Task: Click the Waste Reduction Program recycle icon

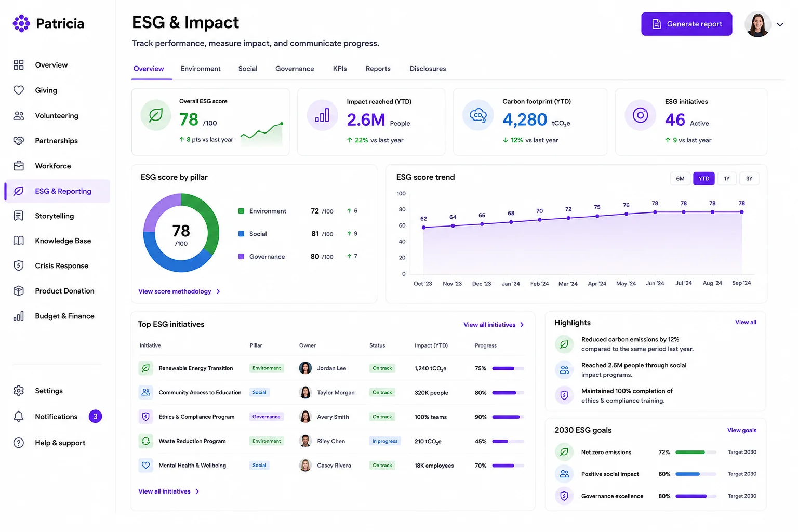Action: coord(146,441)
